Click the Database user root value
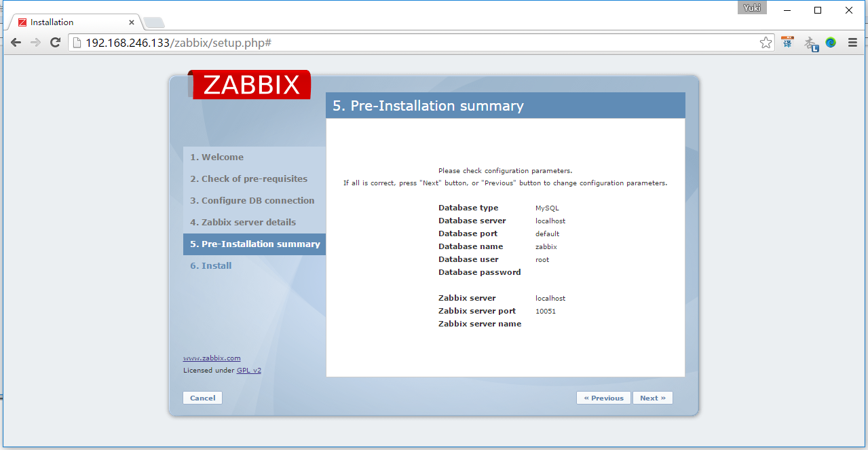The height and width of the screenshot is (450, 868). pos(542,260)
